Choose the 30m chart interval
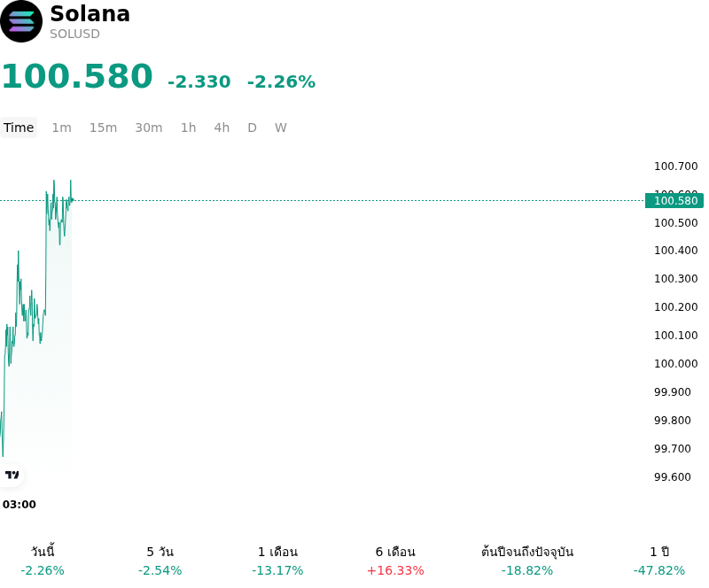Screen dimensions: 709x588 (x=149, y=128)
